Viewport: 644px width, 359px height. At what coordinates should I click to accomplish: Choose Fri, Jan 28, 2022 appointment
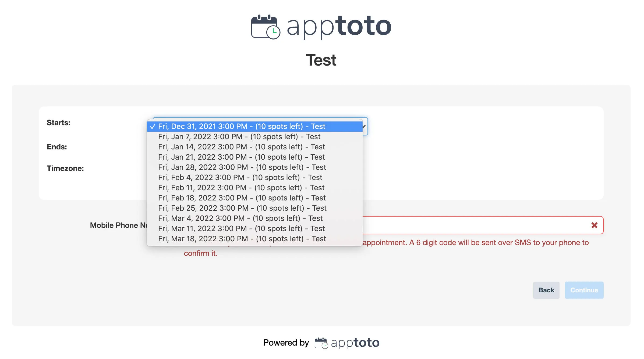(x=242, y=167)
